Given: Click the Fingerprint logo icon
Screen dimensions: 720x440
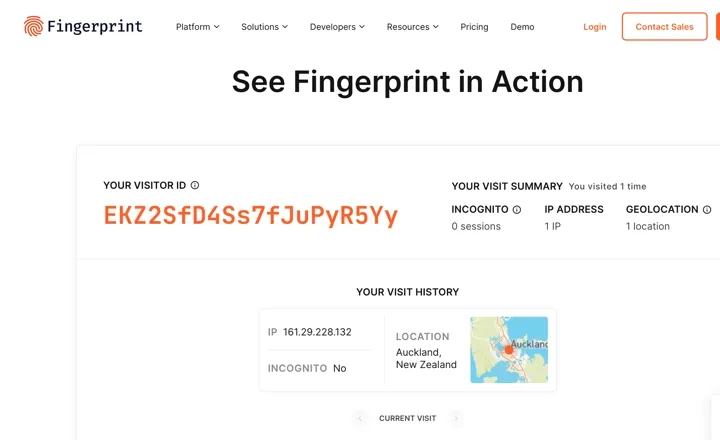Looking at the screenshot, I should click(34, 26).
